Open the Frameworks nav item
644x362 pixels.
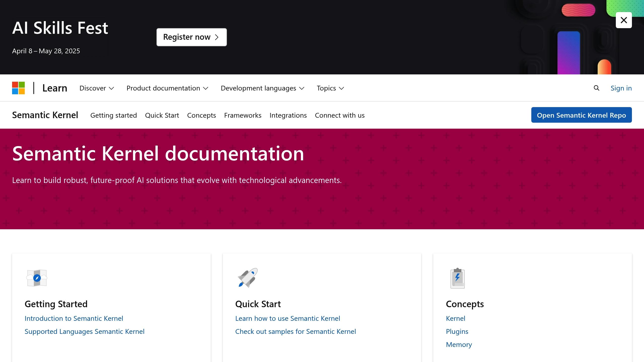[x=243, y=115]
